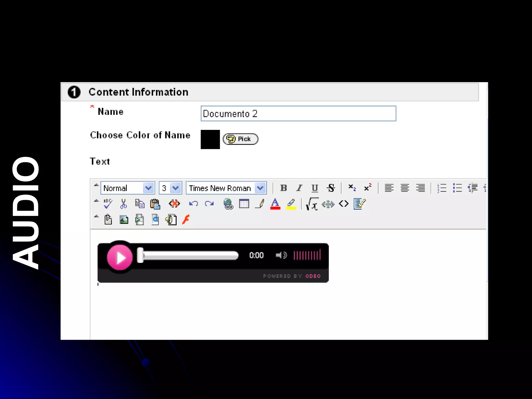Toggle HTML source view angle brackets

344,204
